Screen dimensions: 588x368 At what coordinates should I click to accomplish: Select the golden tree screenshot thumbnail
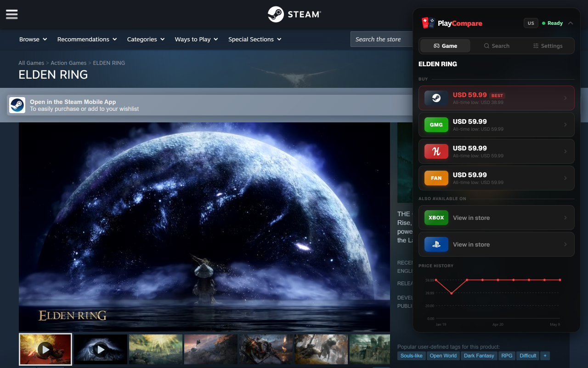(x=156, y=349)
